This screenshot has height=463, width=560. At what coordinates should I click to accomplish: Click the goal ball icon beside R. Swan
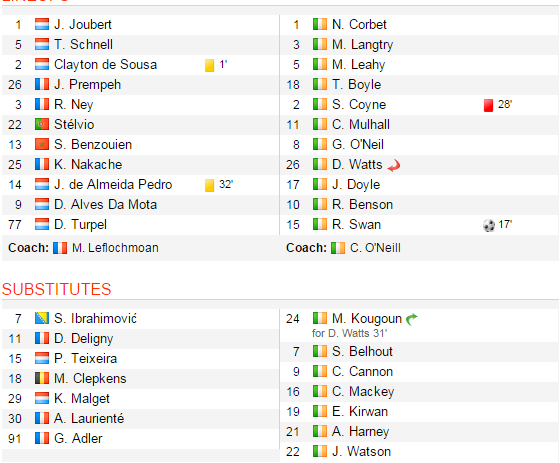[x=489, y=225]
